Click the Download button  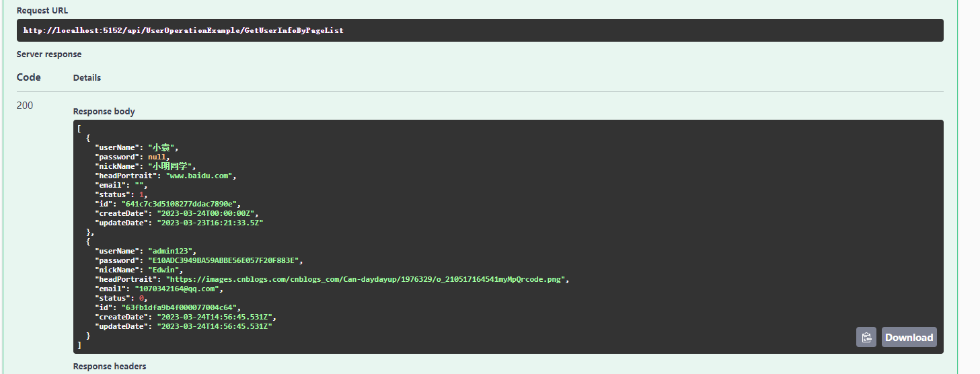909,337
